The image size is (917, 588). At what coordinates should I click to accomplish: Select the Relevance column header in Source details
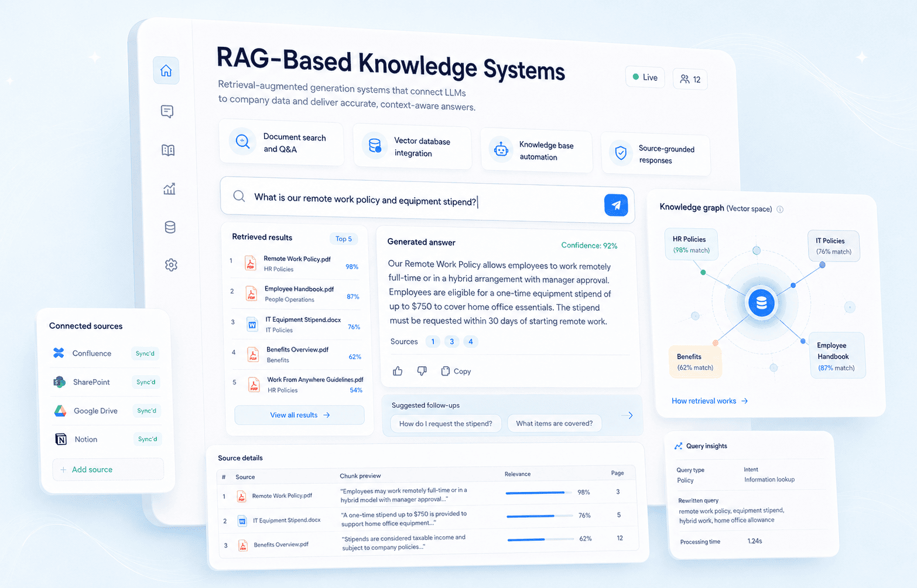coord(518,474)
